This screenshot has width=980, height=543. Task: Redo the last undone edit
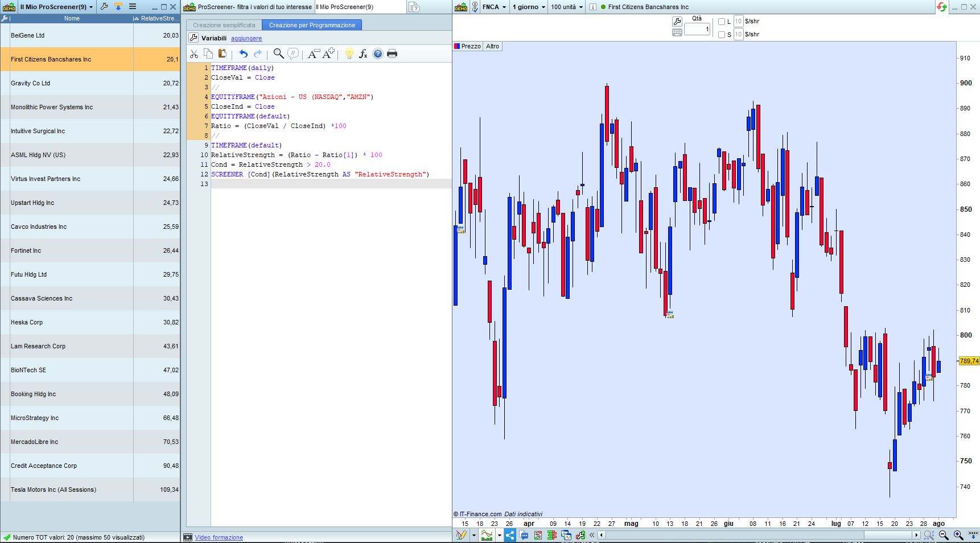click(x=258, y=54)
